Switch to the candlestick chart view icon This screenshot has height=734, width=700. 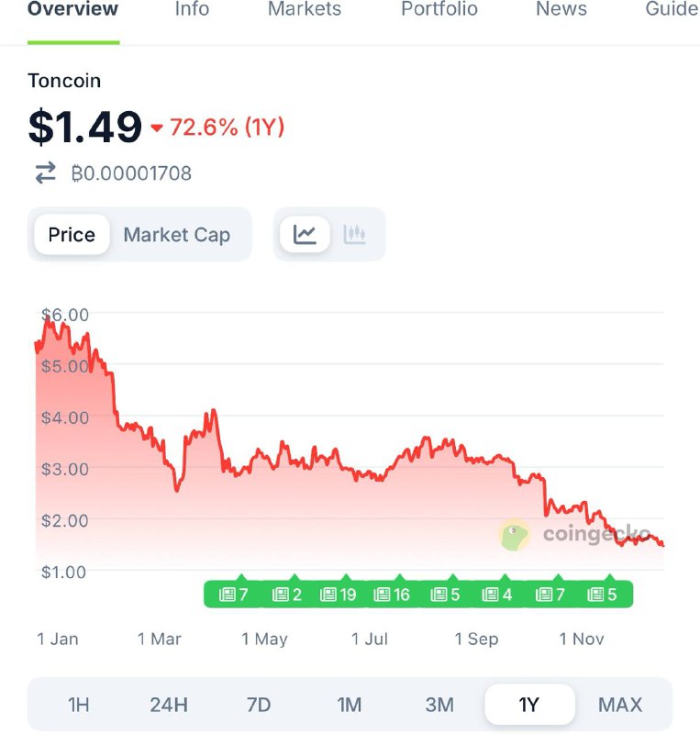point(355,235)
